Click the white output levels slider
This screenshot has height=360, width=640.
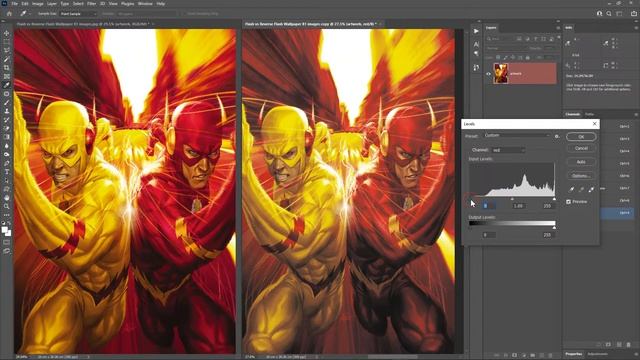pos(554,227)
